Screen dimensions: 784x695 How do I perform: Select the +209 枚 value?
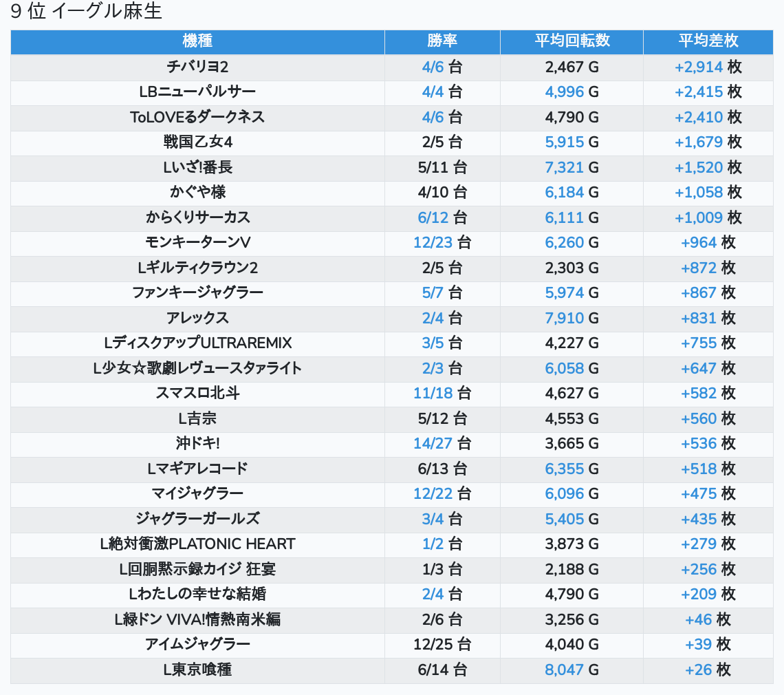pos(708,595)
